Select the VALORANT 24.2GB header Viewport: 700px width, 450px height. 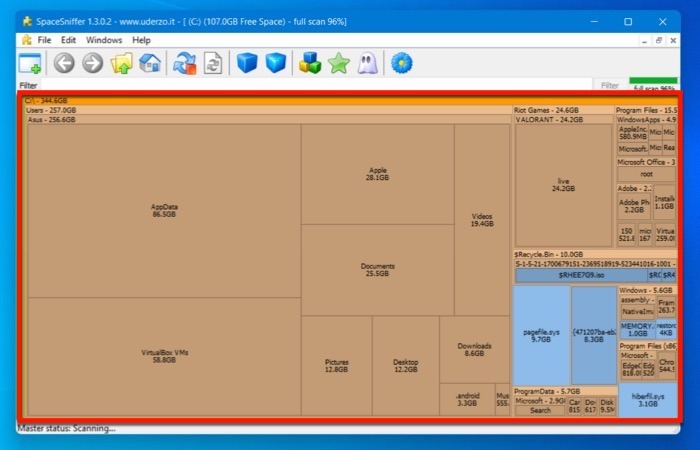click(564, 120)
